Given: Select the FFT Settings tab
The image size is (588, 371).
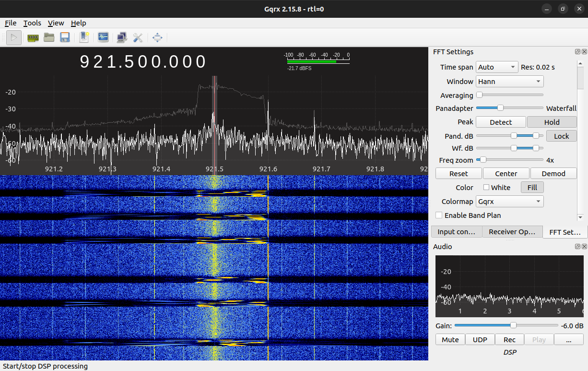Looking at the screenshot, I should coord(565,232).
